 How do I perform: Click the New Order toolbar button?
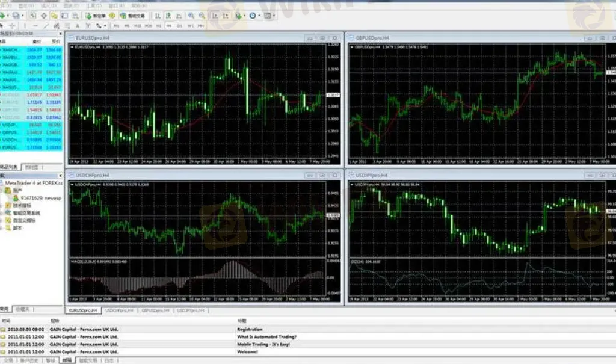(96, 16)
